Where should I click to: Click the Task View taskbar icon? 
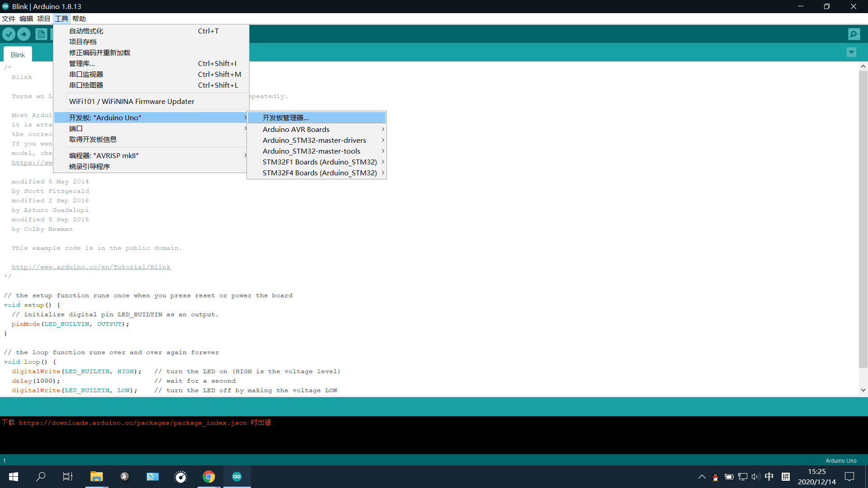67,476
